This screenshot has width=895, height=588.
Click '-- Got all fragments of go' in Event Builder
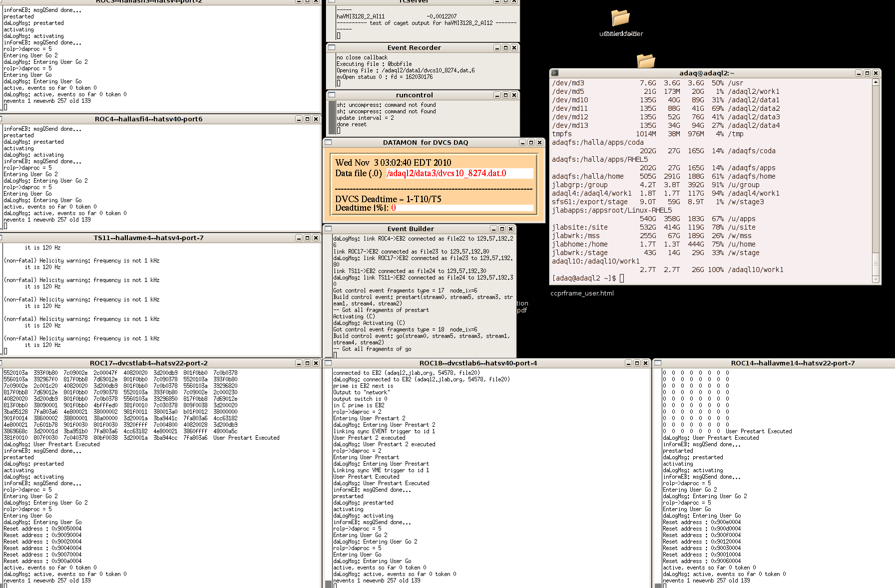click(x=373, y=349)
